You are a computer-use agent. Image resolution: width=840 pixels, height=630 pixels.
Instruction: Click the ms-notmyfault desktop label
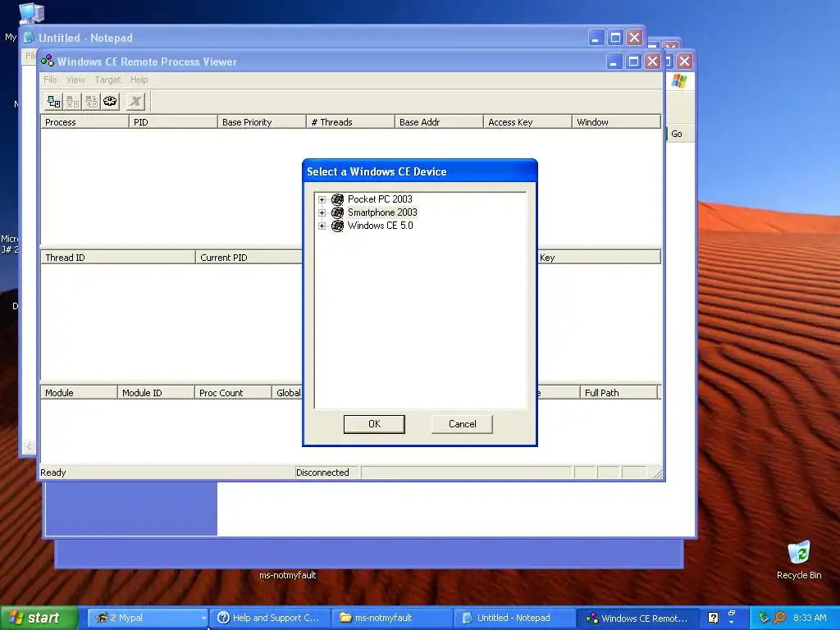[288, 575]
